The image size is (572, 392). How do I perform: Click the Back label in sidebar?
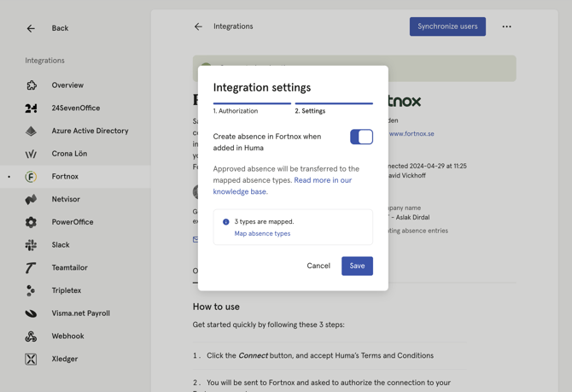[x=60, y=28]
